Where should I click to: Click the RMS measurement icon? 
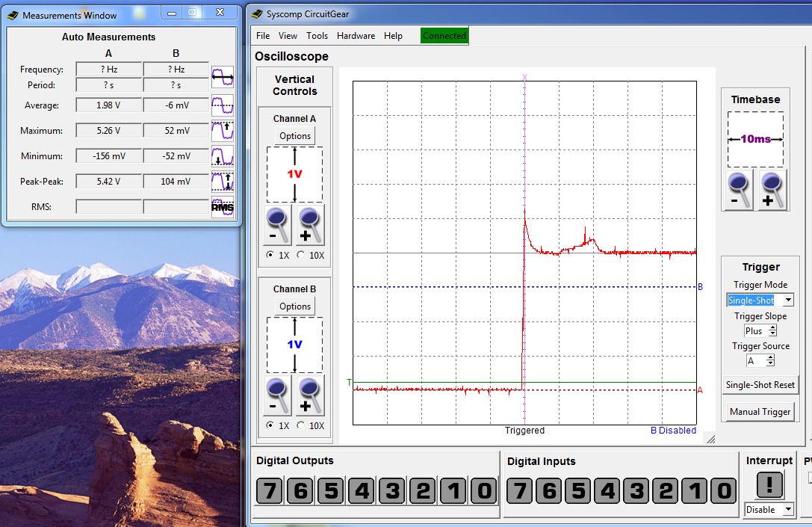click(x=223, y=207)
